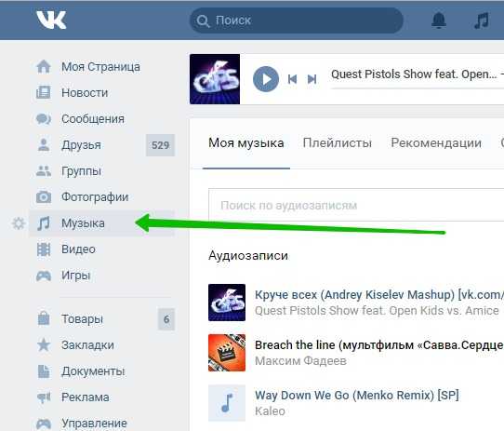Click the VK logo in the header
This screenshot has height=431, width=504.
[x=51, y=20]
